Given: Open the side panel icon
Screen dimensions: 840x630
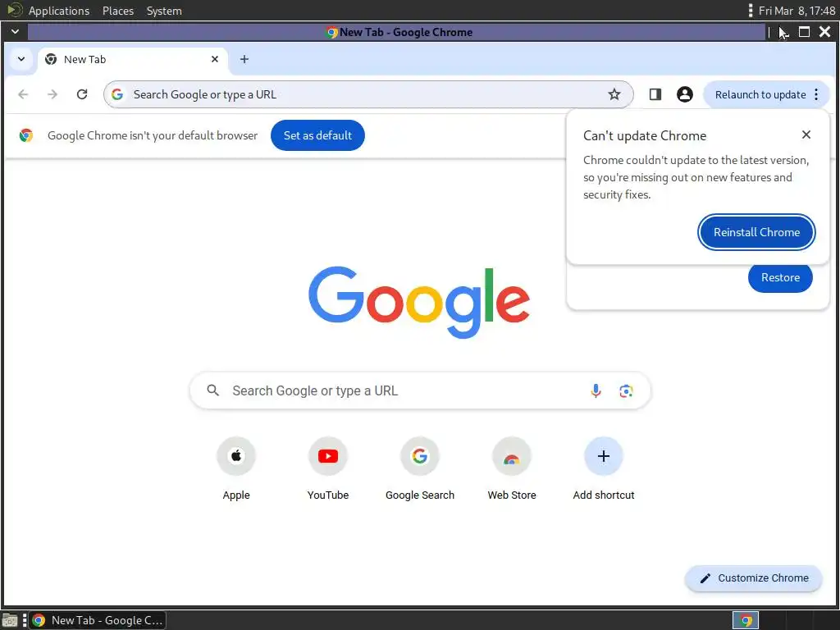Looking at the screenshot, I should [x=655, y=94].
